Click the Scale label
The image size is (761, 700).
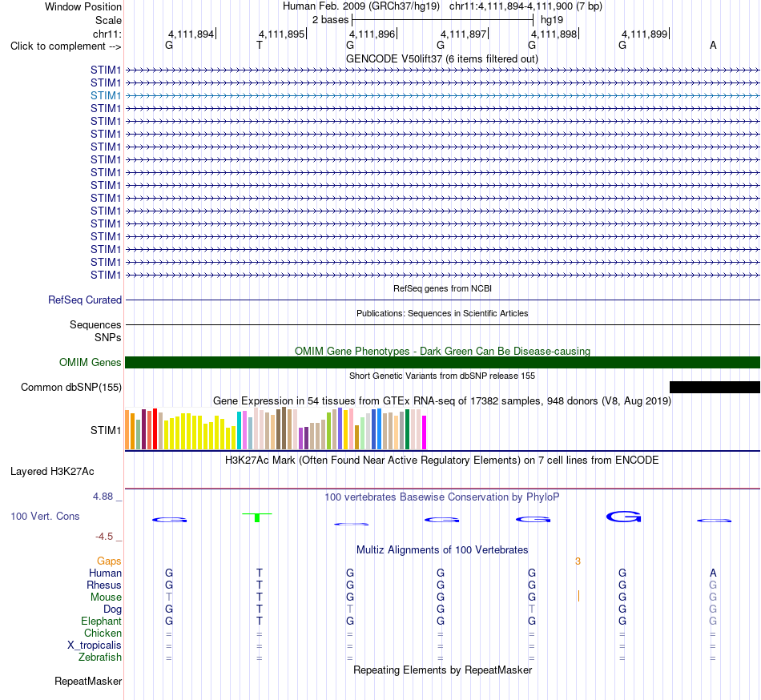pos(108,20)
